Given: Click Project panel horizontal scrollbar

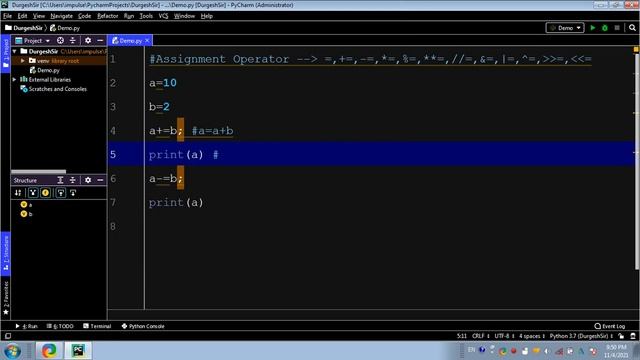Looking at the screenshot, I should [x=38, y=171].
